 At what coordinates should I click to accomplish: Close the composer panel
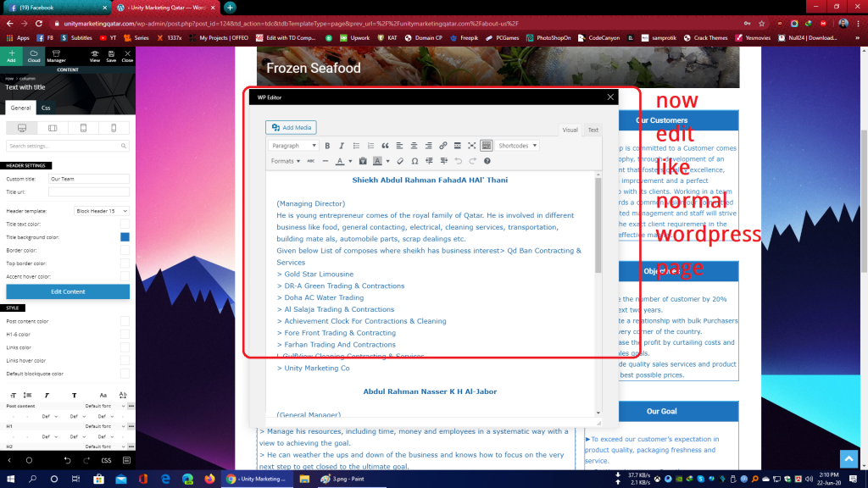pyautogui.click(x=127, y=56)
